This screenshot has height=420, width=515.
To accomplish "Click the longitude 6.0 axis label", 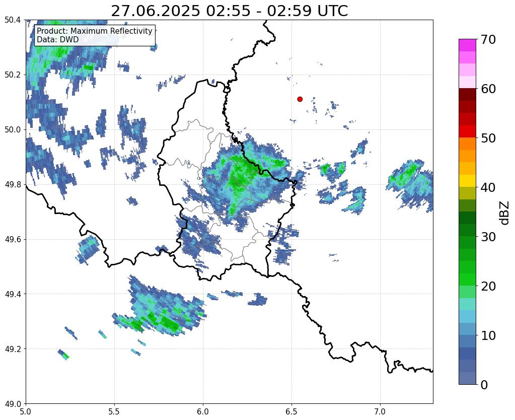I will tap(203, 411).
